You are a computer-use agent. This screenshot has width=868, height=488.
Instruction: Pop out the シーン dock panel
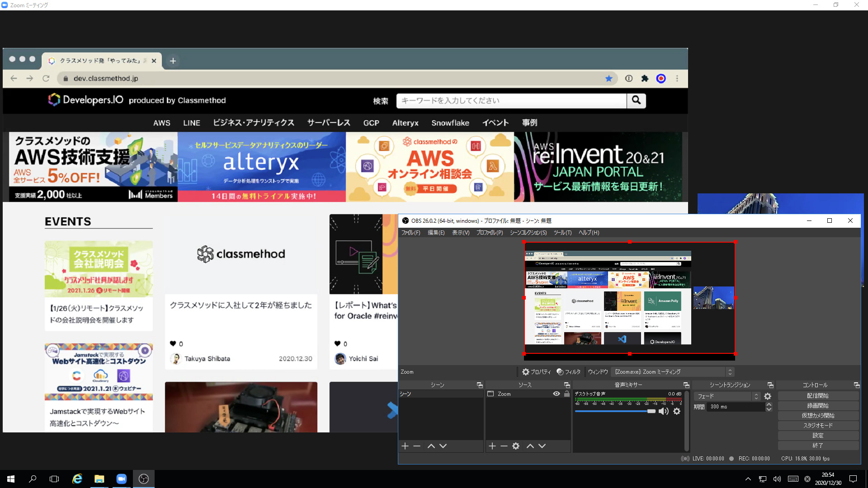(x=480, y=385)
